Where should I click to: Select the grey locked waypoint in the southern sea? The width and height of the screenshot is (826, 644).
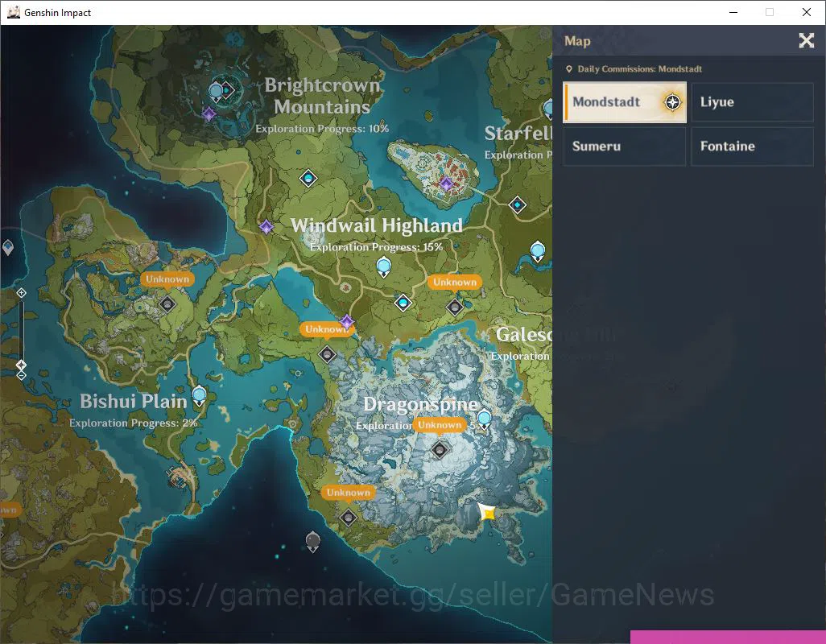pos(312,541)
